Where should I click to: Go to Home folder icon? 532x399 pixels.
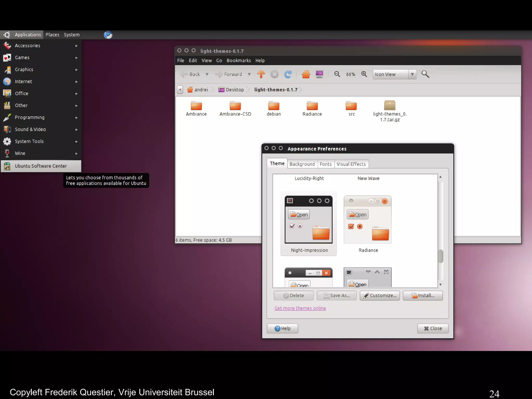306,74
